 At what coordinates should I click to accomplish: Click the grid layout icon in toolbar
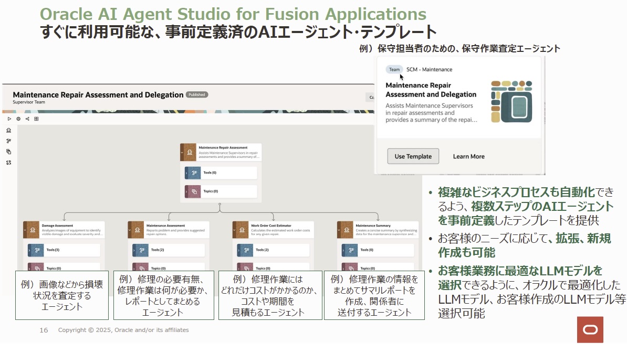point(36,119)
